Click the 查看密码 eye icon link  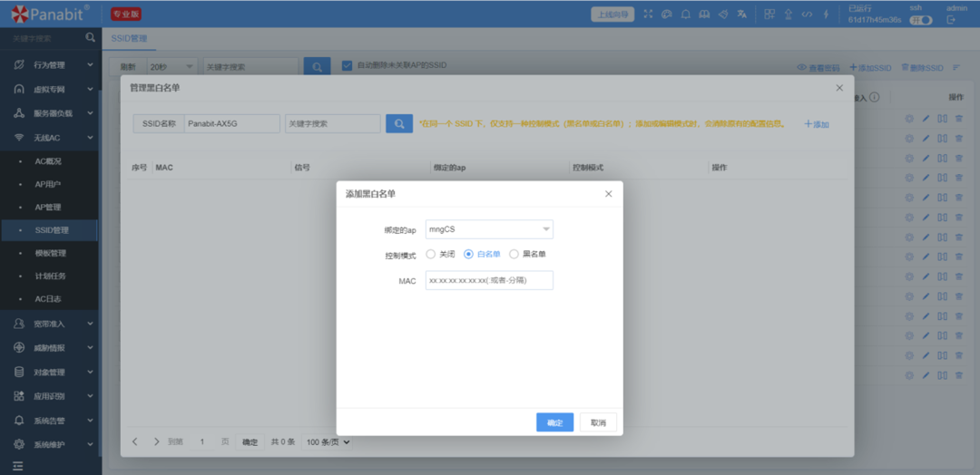point(818,67)
